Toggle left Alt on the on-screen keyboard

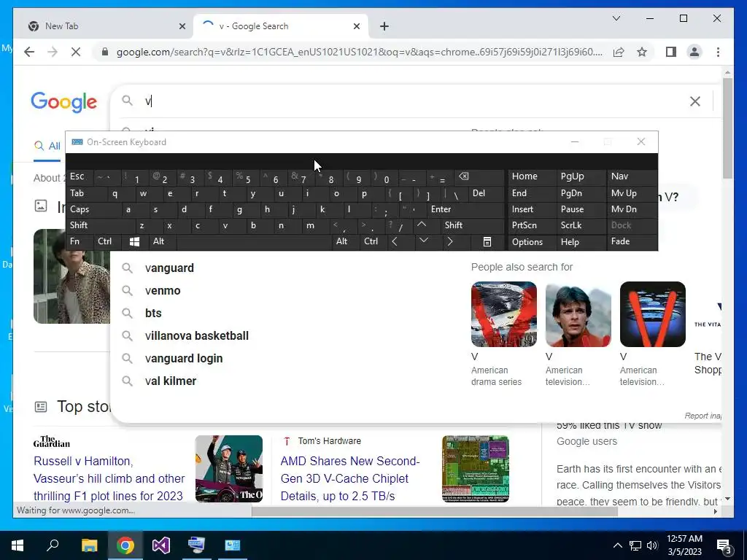pos(162,242)
